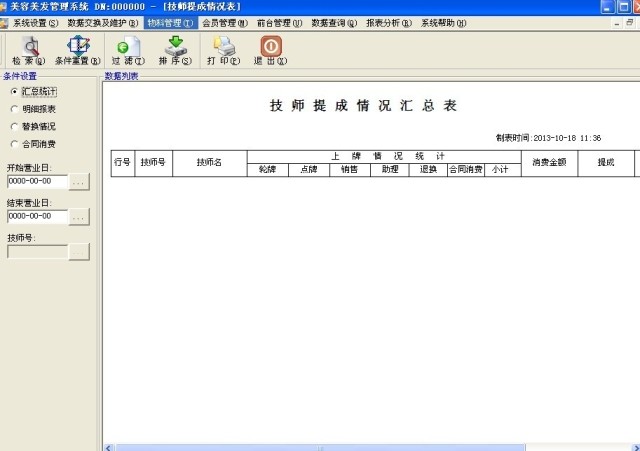Screen dimensions: 640x451
Task: Open the 前台管理 menu
Action: [x=280, y=23]
